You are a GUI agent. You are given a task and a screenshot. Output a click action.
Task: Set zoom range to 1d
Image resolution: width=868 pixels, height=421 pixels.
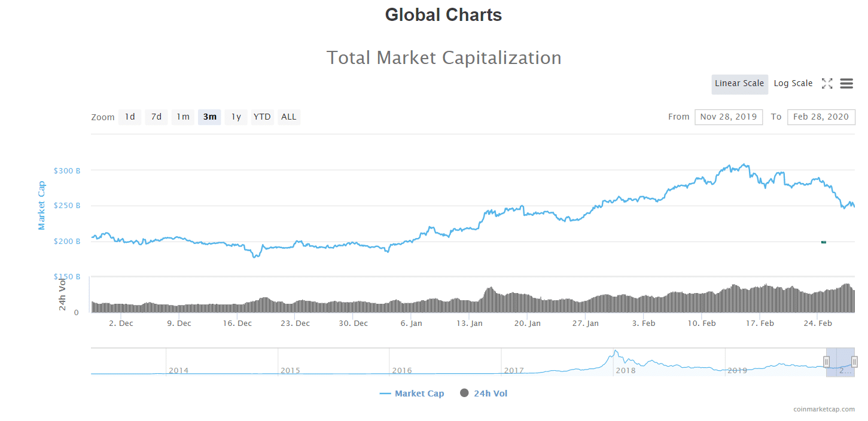(x=130, y=117)
